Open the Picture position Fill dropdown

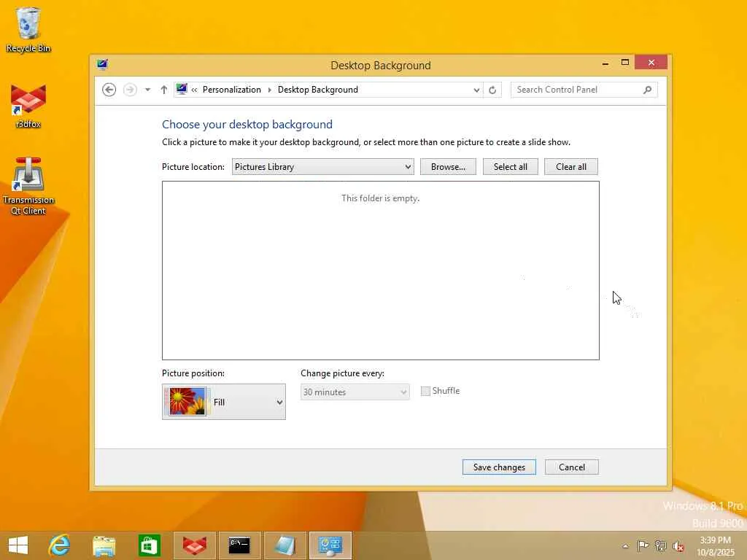[224, 402]
